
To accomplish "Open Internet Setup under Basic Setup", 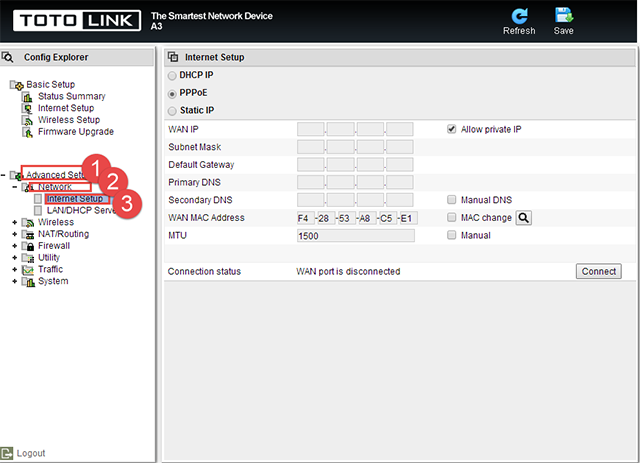I will coord(66,108).
